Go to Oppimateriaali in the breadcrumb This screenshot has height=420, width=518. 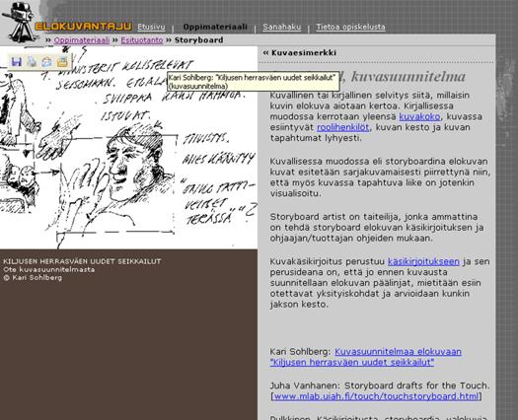click(82, 40)
